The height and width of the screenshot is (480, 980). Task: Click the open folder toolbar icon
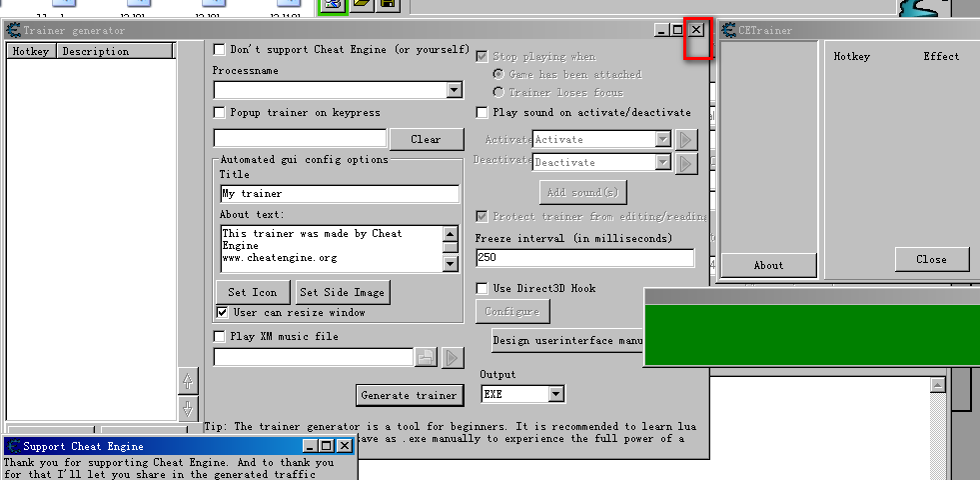tap(362, 5)
